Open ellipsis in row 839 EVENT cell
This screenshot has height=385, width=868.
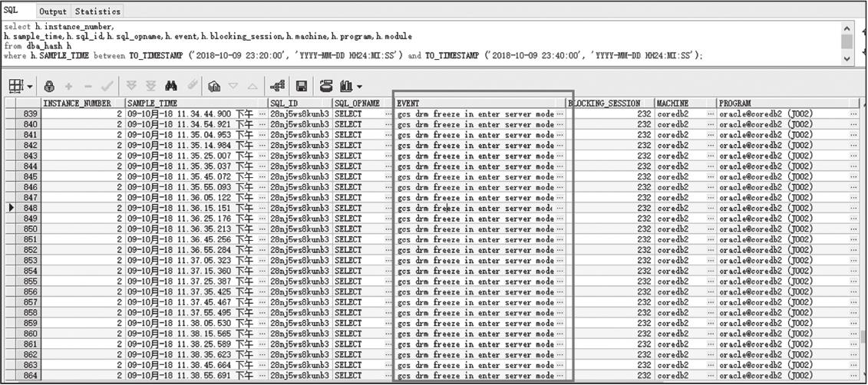tap(559, 114)
